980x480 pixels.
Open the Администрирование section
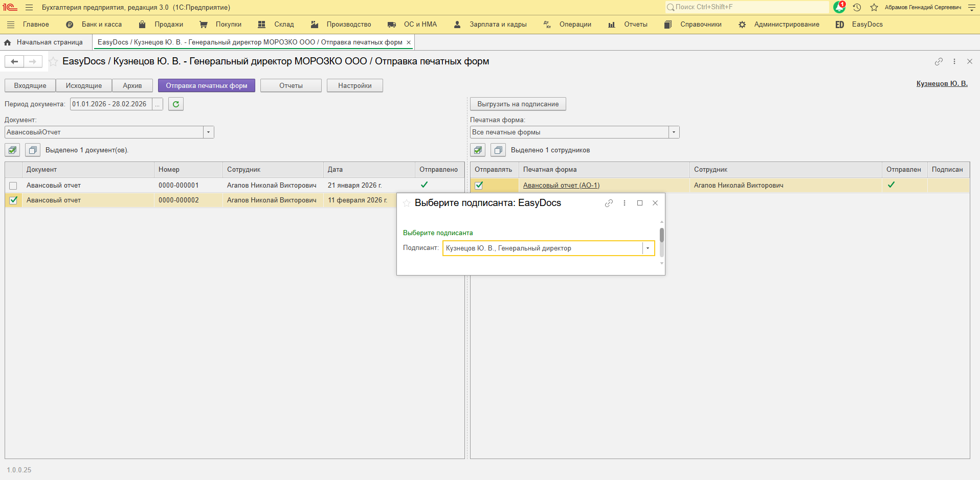point(779,25)
